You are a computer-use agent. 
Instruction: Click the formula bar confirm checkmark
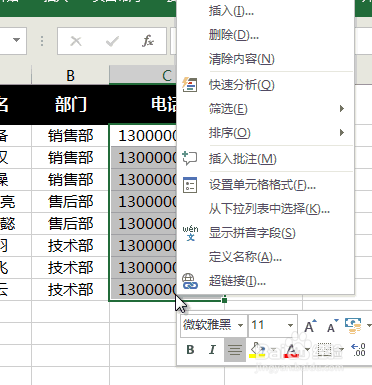click(x=112, y=41)
